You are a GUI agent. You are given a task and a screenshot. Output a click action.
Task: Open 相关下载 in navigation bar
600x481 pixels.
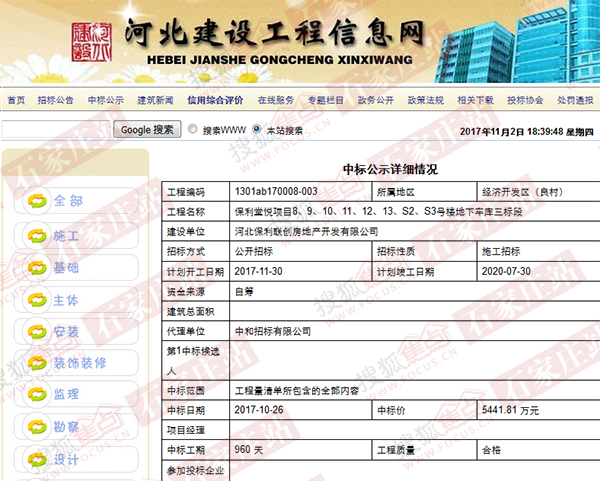(x=476, y=100)
